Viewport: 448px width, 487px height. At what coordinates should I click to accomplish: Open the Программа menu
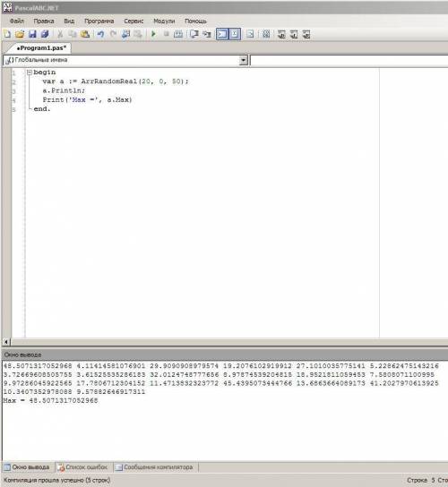tap(99, 21)
